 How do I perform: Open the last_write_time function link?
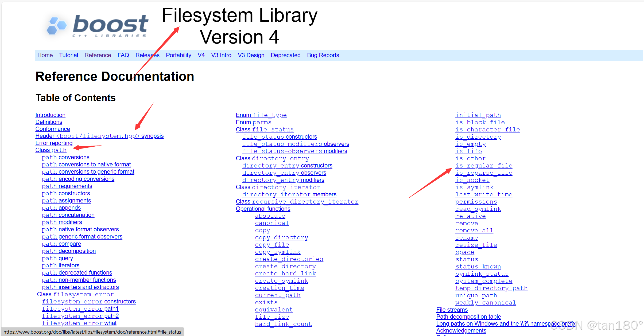pos(484,194)
